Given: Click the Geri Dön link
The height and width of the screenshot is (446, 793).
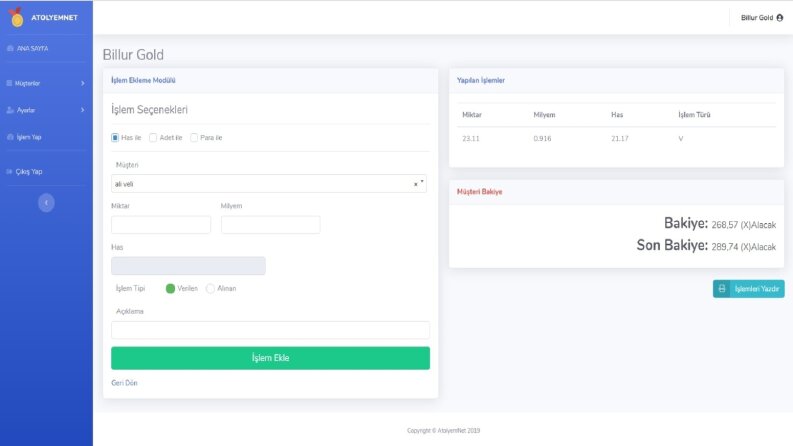Looking at the screenshot, I should coord(124,383).
